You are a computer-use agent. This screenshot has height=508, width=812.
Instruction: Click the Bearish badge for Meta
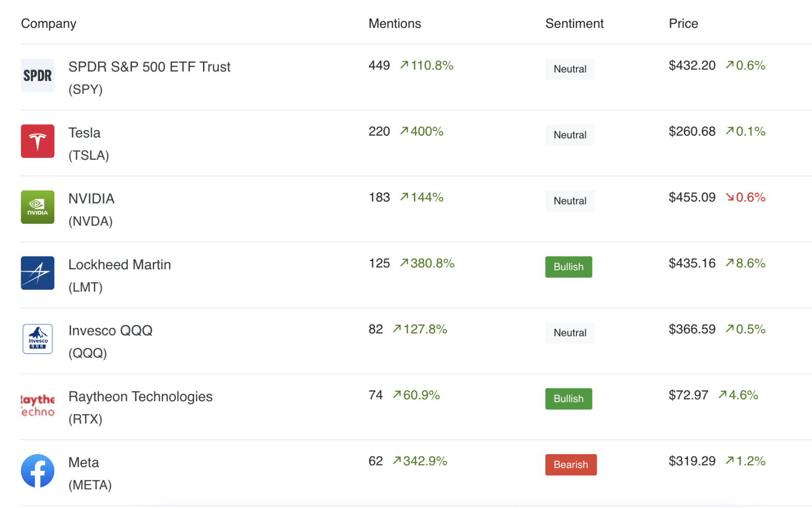tap(571, 465)
